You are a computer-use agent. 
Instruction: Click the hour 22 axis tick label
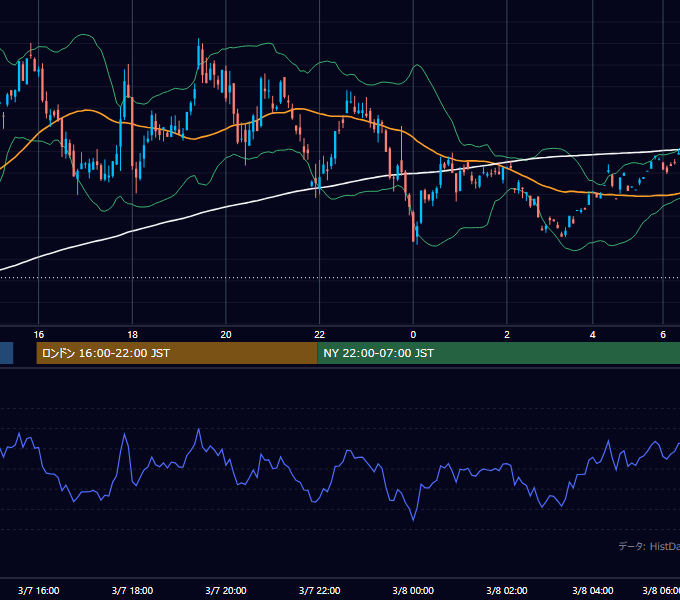320,335
